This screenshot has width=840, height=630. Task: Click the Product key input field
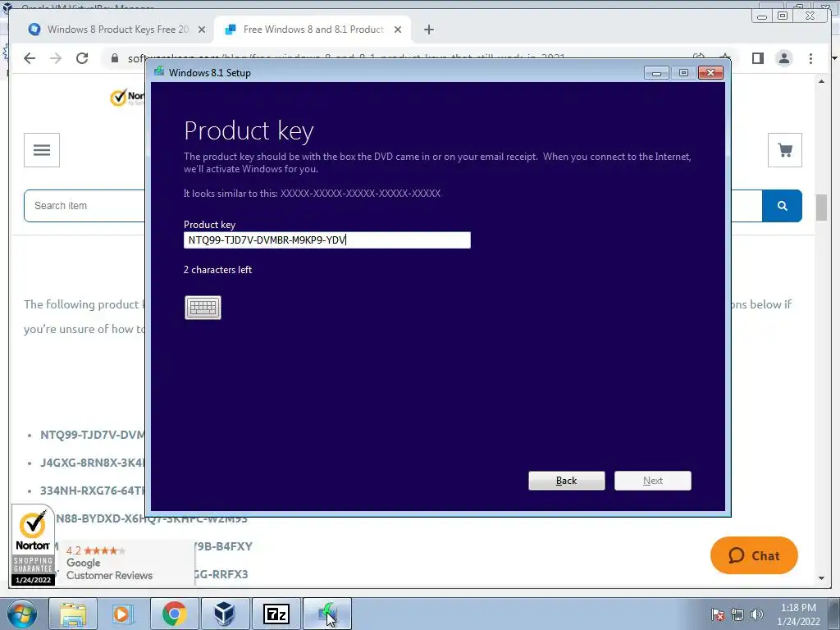click(x=326, y=240)
